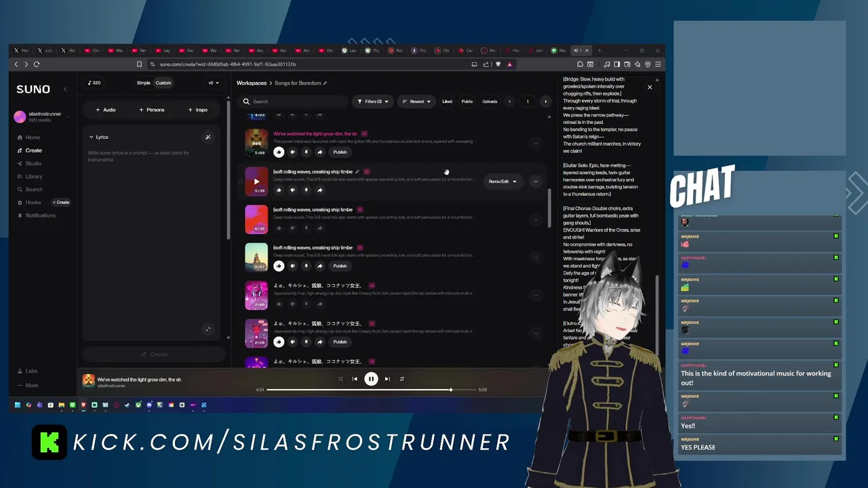Screen dimensions: 868x488
Task: Toggle shuffle in the player bar
Action: pyautogui.click(x=340, y=379)
